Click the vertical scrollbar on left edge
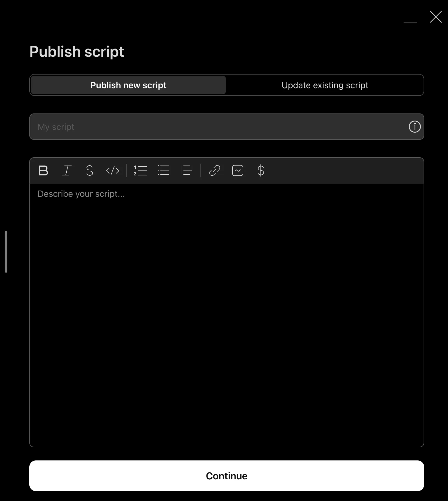The height and width of the screenshot is (501, 448). [x=6, y=252]
